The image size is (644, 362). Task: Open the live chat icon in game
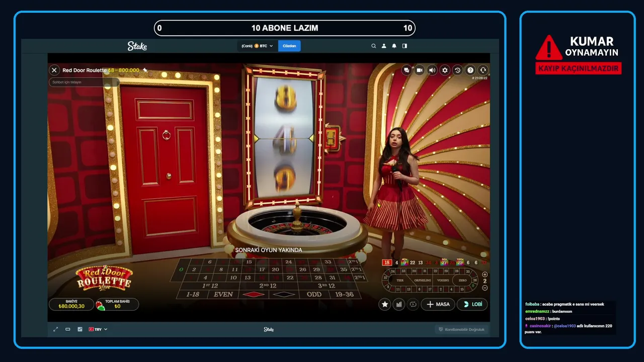[407, 70]
